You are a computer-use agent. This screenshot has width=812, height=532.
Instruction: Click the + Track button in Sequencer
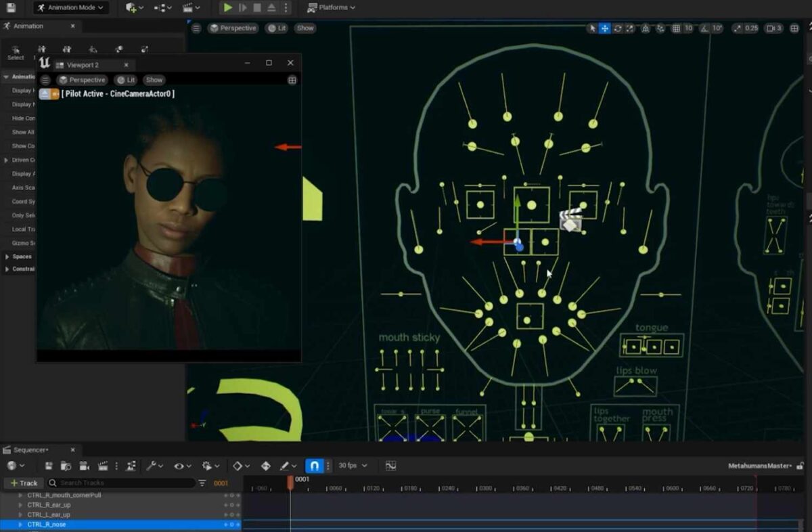24,483
